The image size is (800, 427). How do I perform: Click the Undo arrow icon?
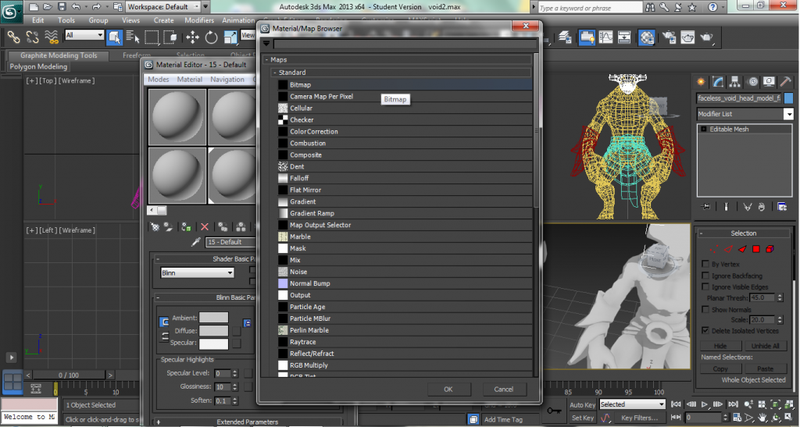tap(77, 7)
